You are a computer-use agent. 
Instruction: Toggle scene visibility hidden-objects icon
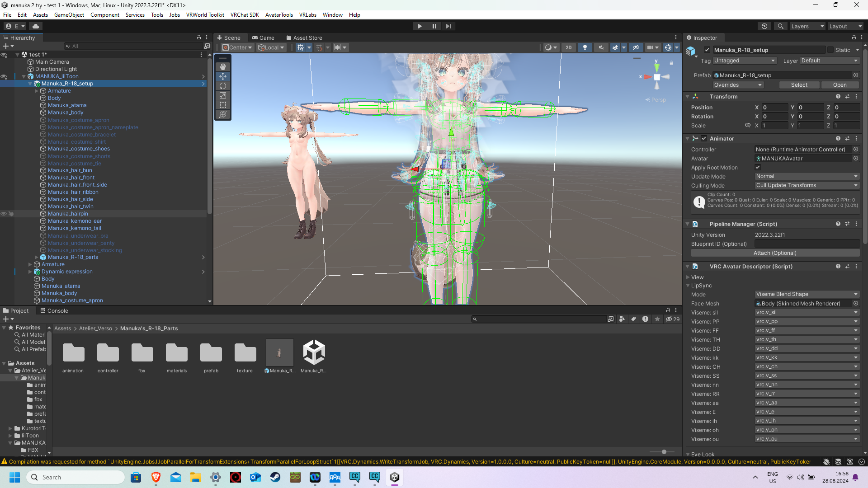[636, 47]
